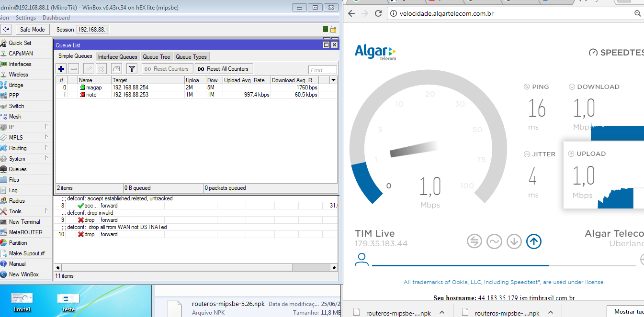Click the browser address bar

tap(515, 13)
